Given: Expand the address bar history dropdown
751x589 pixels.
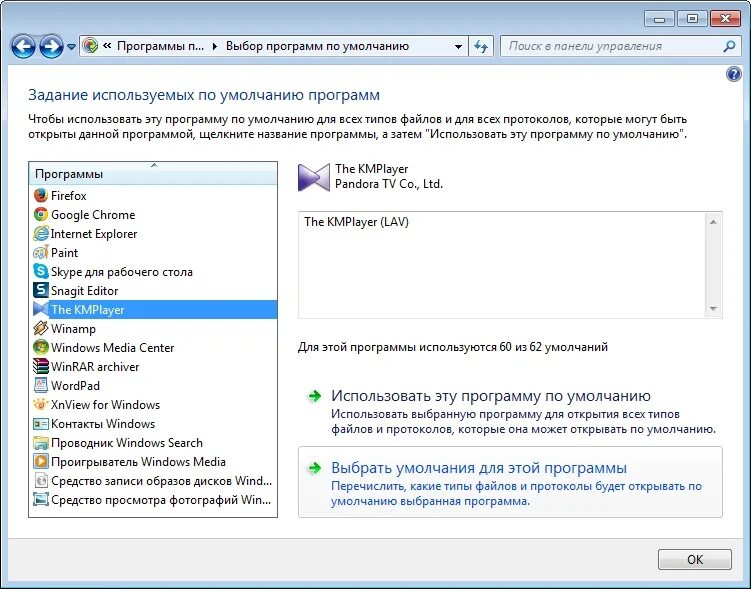Looking at the screenshot, I should point(458,46).
